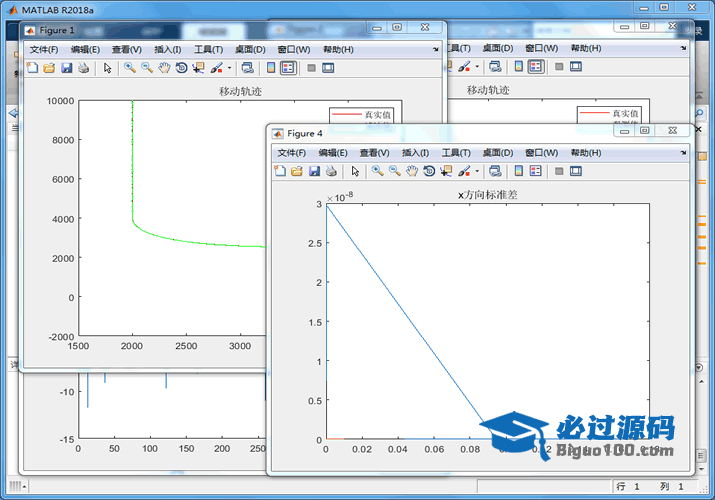This screenshot has height=500, width=715.
Task: Activate Zoom In tool in Figure 4
Action: pos(378,171)
